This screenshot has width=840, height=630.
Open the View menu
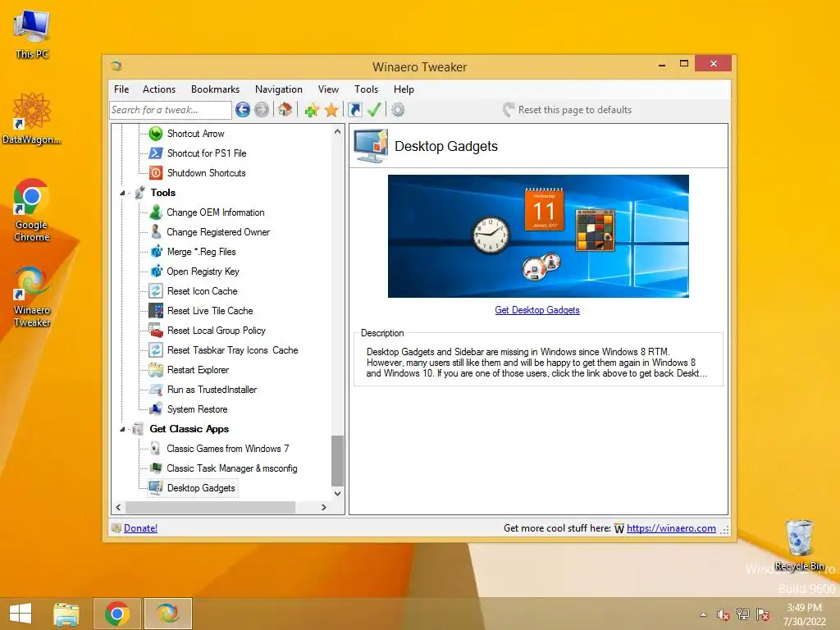(328, 89)
